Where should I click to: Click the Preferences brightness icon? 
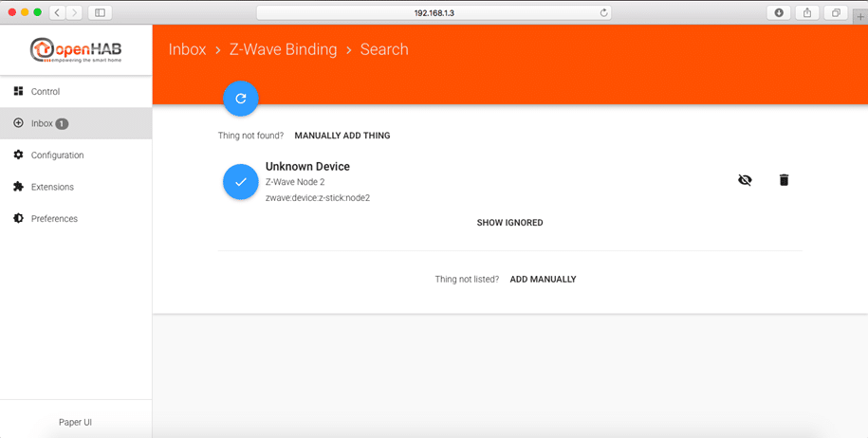(x=18, y=218)
